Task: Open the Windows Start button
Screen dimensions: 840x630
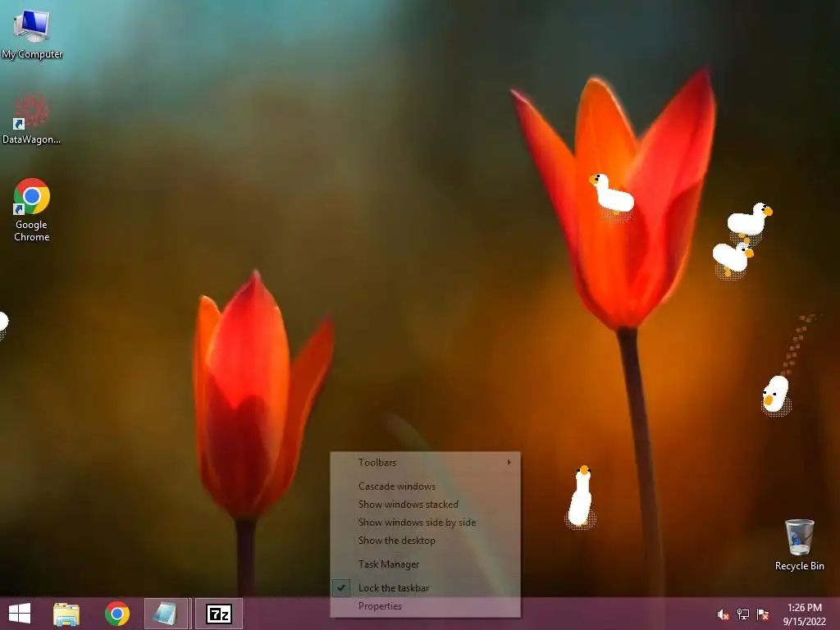Action: (x=20, y=614)
